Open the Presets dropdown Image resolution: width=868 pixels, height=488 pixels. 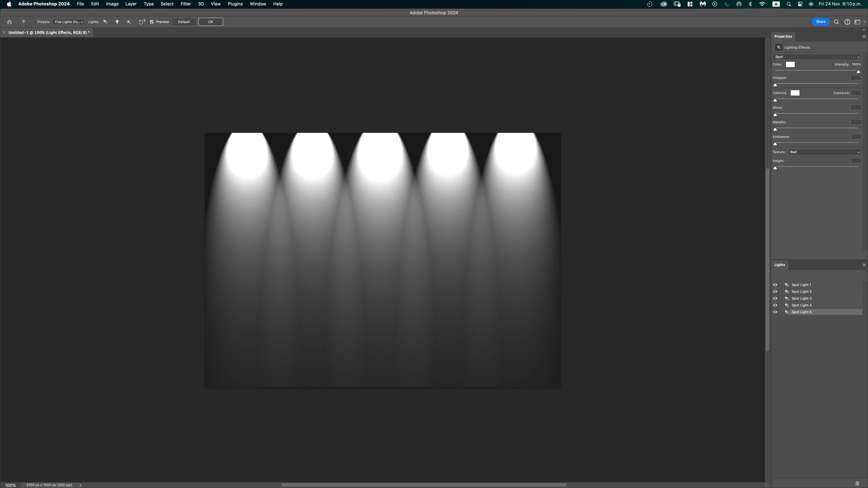point(68,22)
